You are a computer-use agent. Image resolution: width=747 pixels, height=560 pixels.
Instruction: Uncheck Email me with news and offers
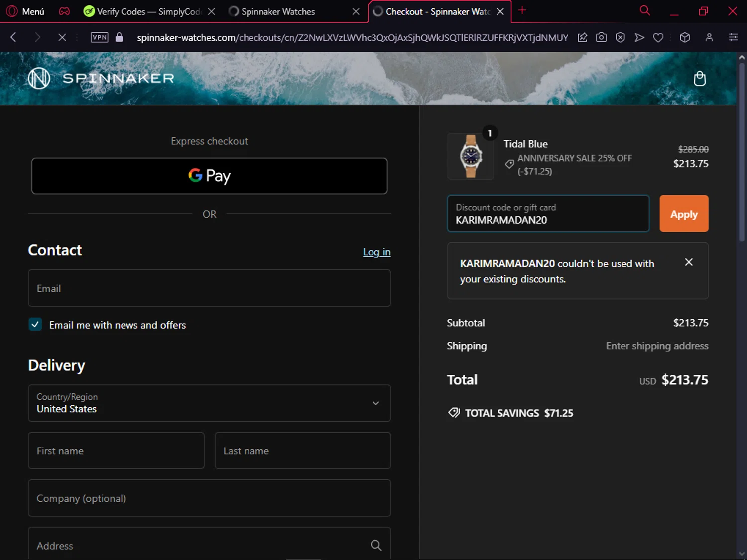pyautogui.click(x=35, y=325)
